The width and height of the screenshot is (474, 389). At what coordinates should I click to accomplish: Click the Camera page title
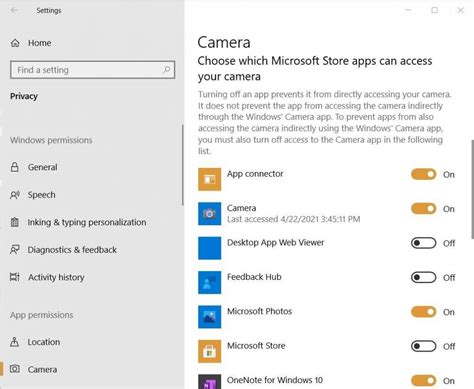pos(224,42)
